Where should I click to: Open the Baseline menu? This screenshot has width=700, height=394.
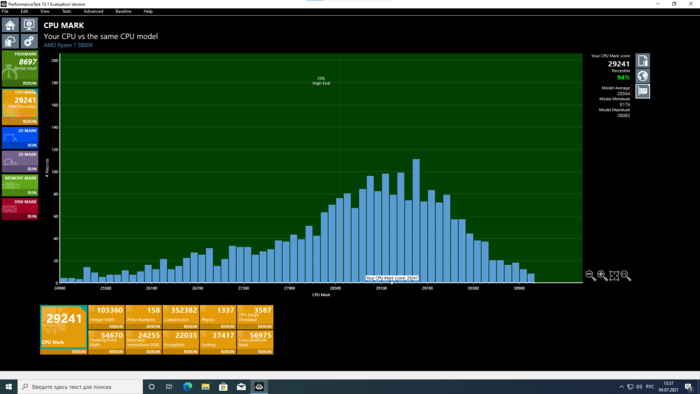coord(123,12)
